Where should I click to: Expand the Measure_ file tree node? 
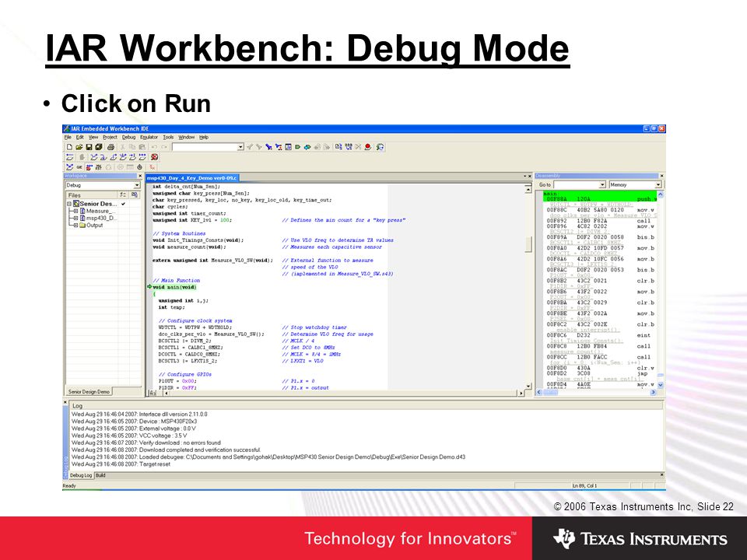(75, 211)
